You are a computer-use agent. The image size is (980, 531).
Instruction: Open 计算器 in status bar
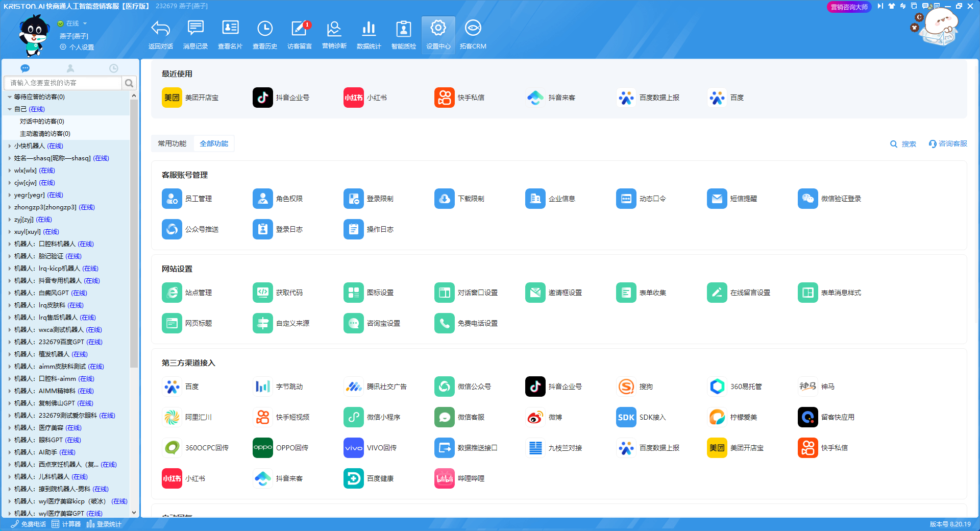click(66, 524)
